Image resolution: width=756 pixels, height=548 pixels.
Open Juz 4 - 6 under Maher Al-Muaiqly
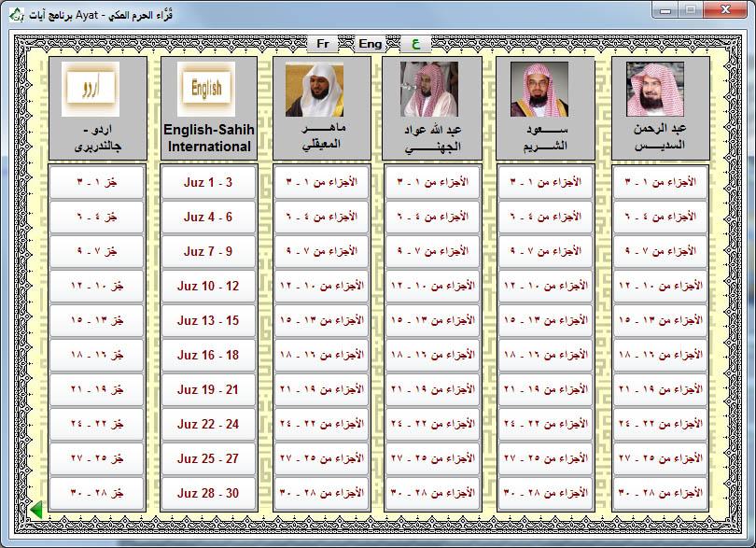pos(319,217)
